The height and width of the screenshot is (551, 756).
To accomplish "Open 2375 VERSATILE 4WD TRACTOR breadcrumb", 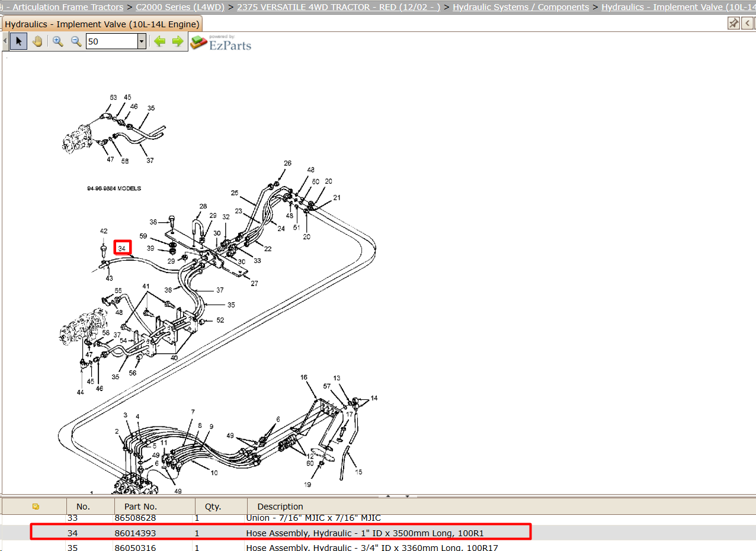I will click(x=338, y=7).
